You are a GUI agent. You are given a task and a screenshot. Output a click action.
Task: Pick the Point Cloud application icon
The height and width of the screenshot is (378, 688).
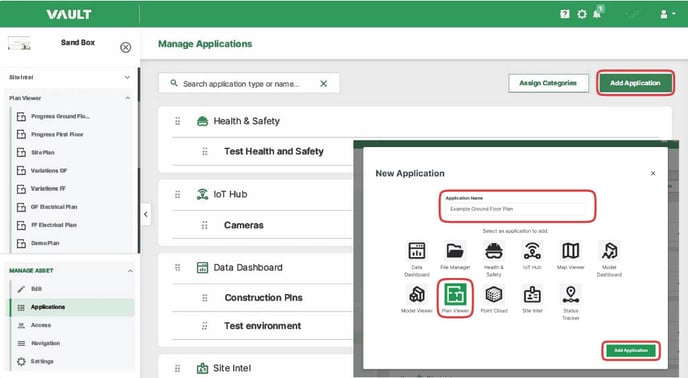494,295
